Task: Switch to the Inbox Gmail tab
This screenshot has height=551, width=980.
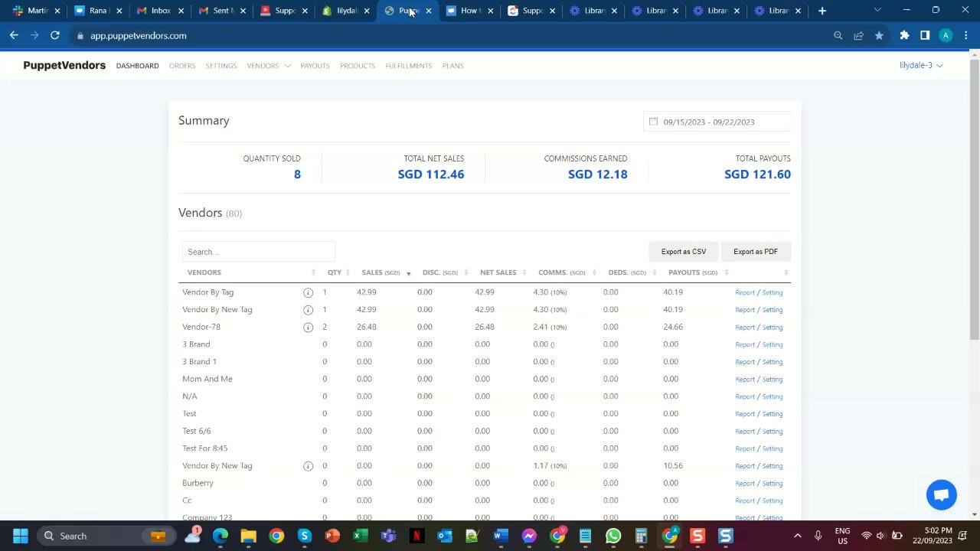Action: (160, 11)
